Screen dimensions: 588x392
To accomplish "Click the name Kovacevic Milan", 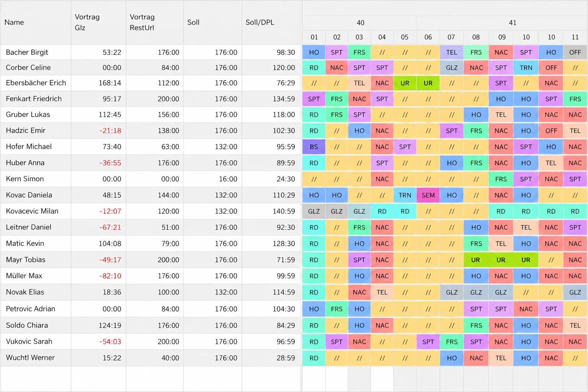I will 32,211.
